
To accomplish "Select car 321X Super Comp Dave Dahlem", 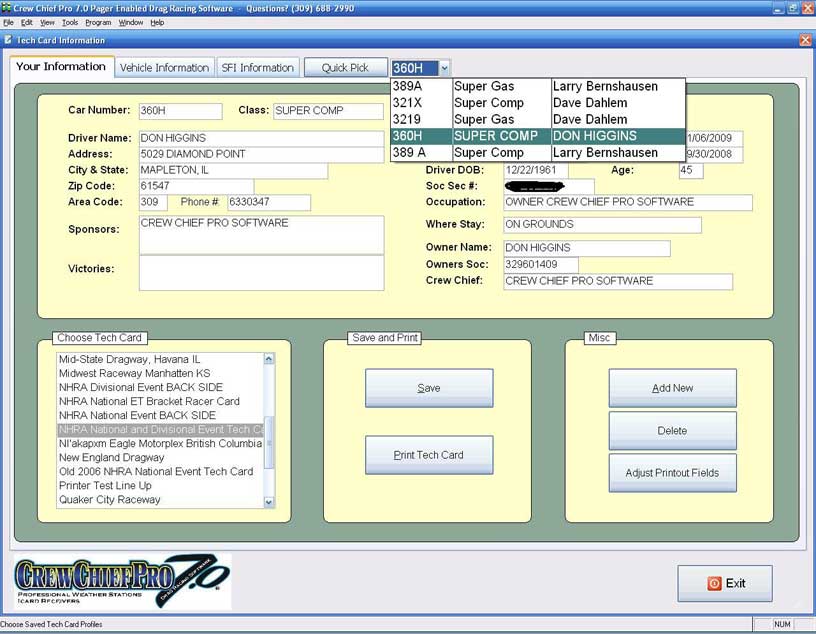I will [x=538, y=103].
